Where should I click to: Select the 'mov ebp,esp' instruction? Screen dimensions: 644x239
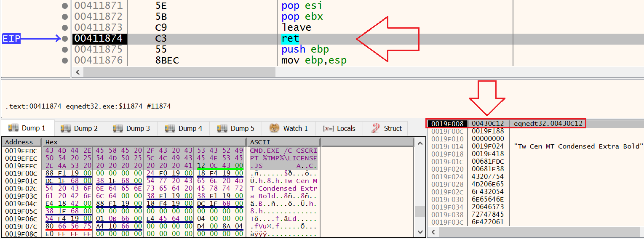(x=314, y=61)
